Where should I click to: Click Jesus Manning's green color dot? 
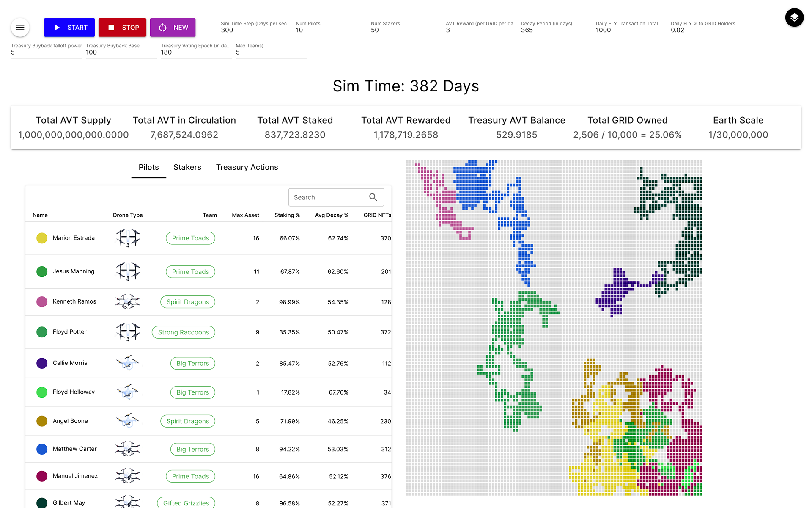click(42, 271)
